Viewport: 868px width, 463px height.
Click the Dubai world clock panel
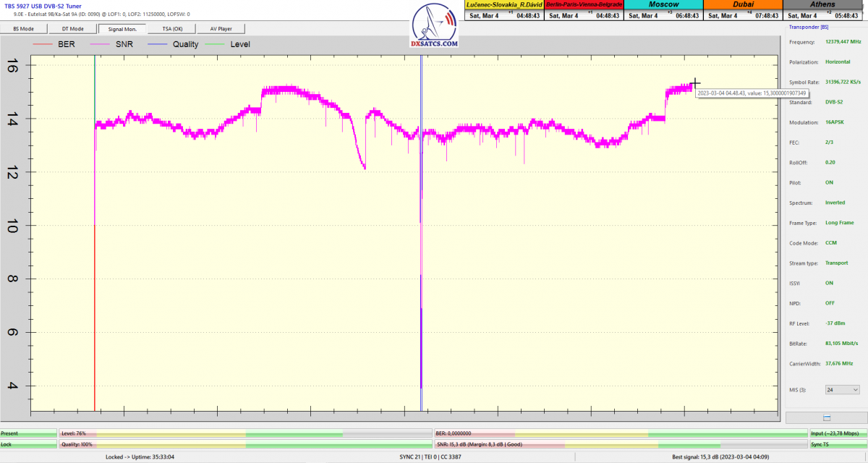click(743, 10)
